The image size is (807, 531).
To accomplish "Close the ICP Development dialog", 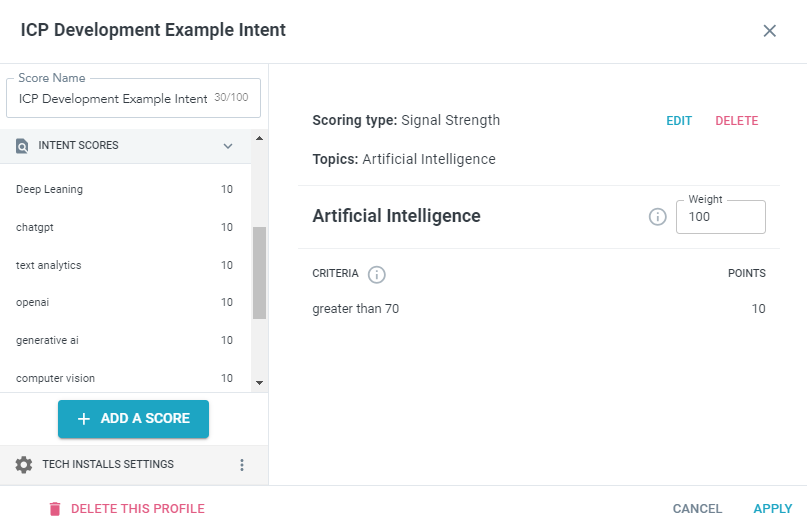I will click(x=769, y=31).
